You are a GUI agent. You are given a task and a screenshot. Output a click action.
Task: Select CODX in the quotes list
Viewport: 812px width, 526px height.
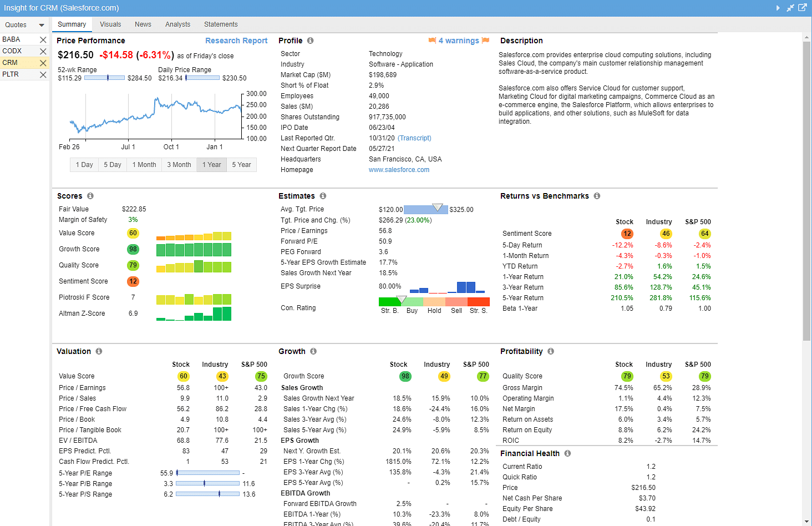12,51
